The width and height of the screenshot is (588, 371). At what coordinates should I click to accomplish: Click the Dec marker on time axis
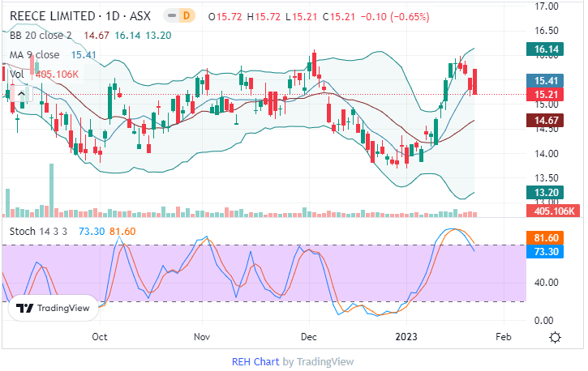(x=309, y=335)
